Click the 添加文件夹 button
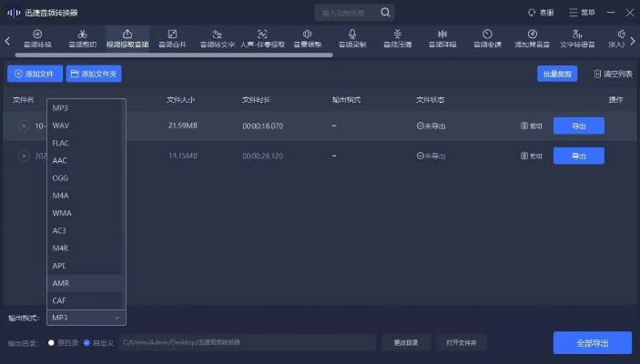Image resolution: width=640 pixels, height=364 pixels. pos(94,74)
